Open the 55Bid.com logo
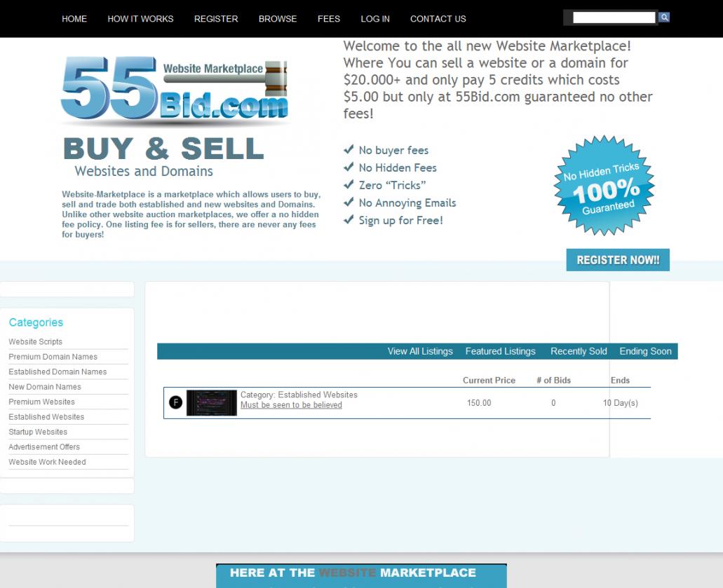Image resolution: width=723 pixels, height=588 pixels. [175, 91]
